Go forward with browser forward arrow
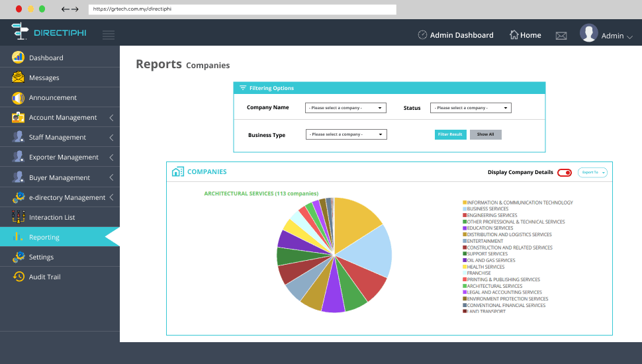The height and width of the screenshot is (364, 642). point(75,9)
